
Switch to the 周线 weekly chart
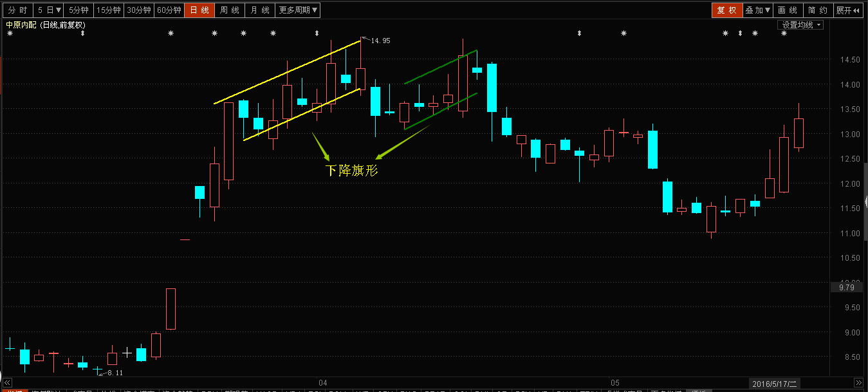[x=230, y=10]
